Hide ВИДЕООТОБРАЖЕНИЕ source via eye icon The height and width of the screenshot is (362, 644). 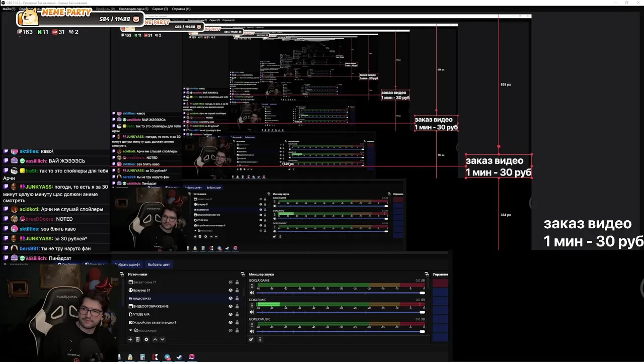231,306
